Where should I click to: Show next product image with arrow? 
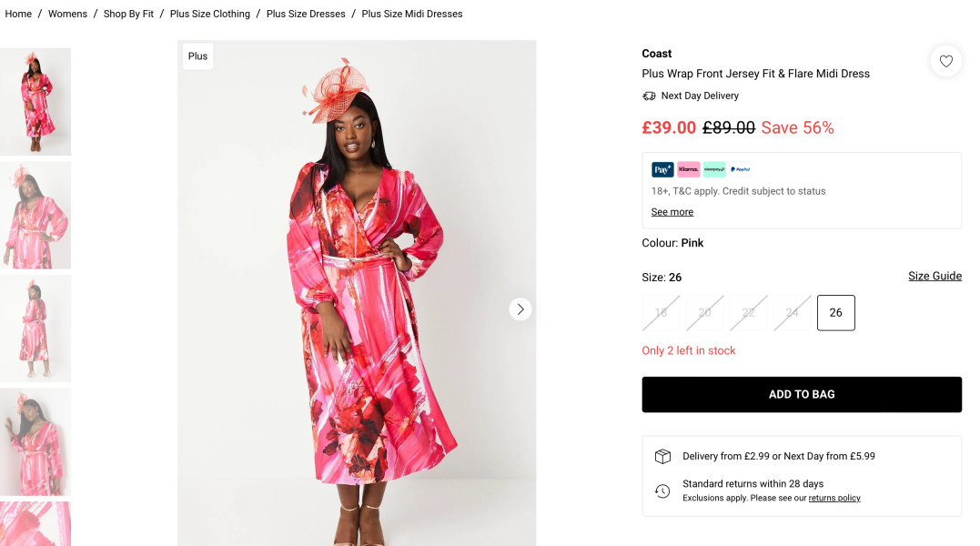click(x=520, y=309)
